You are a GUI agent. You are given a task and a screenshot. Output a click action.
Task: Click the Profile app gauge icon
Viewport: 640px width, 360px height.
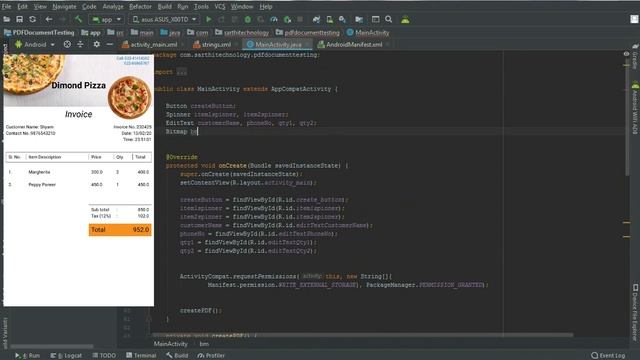(x=274, y=19)
